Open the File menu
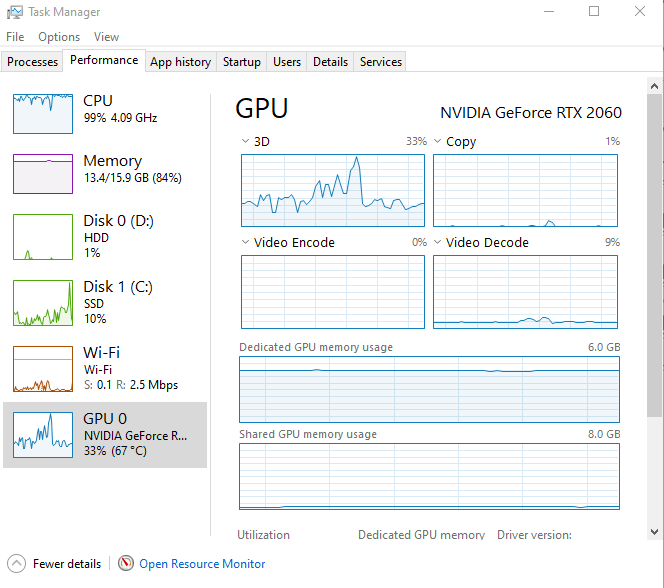This screenshot has width=664, height=588. (15, 37)
